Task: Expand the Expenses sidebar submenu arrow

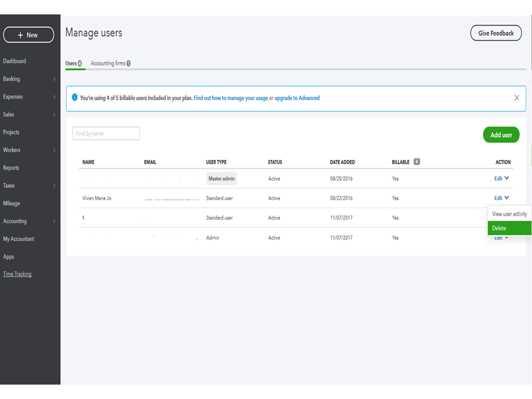Action: (54, 97)
